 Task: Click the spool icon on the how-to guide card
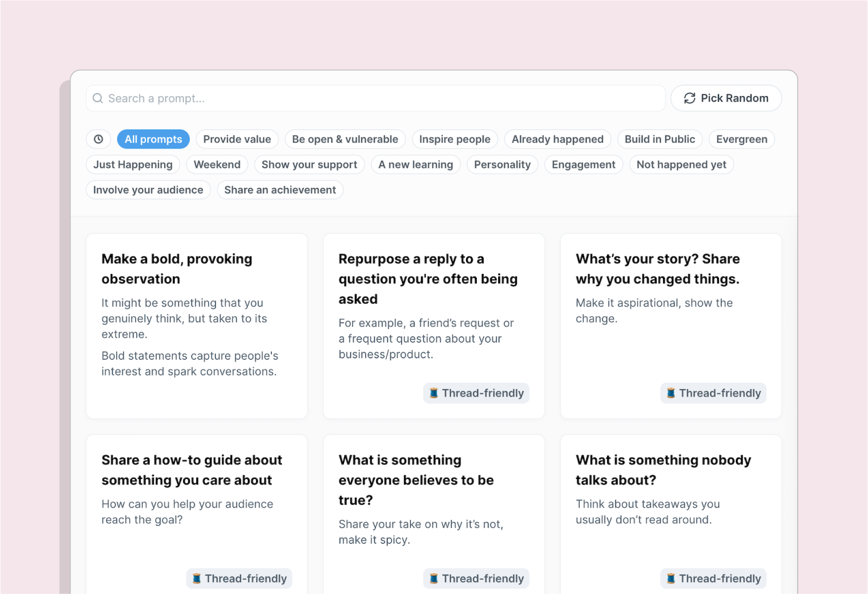coord(197,578)
